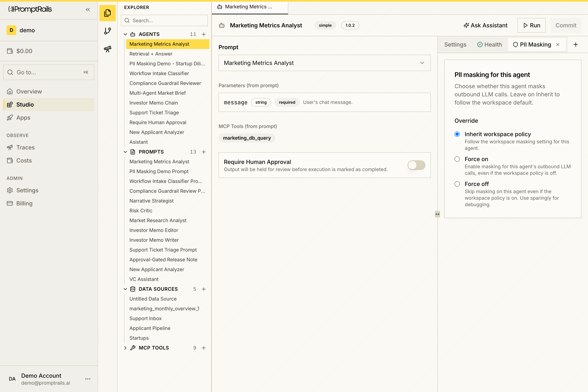Image resolution: width=588 pixels, height=392 pixels.
Task: Collapse the left sidebar with double-chevron icon
Action: click(88, 10)
